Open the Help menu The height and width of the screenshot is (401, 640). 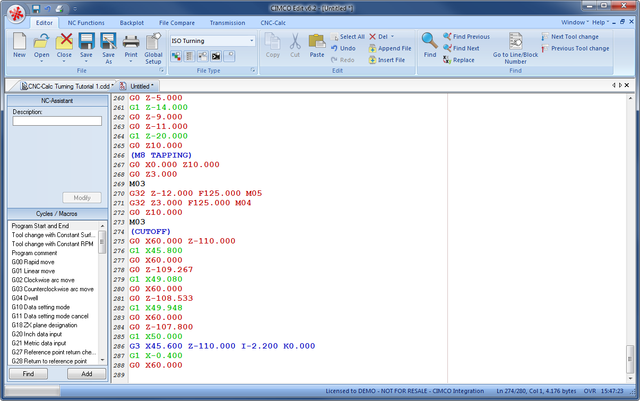point(600,22)
